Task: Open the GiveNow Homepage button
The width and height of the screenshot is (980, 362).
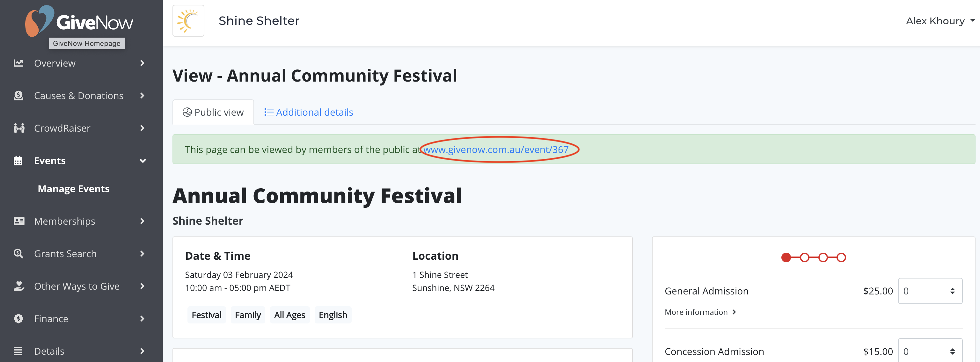Action: pyautogui.click(x=87, y=43)
